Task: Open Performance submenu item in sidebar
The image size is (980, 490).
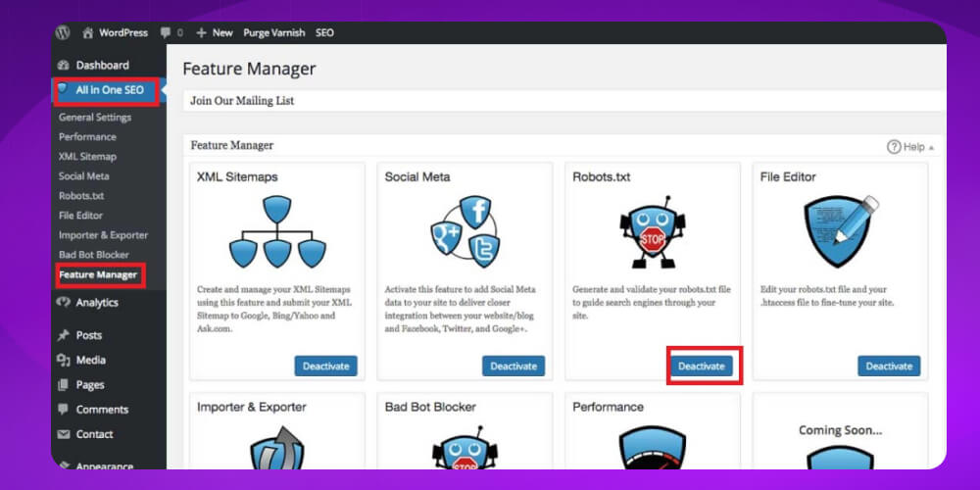Action: (87, 137)
